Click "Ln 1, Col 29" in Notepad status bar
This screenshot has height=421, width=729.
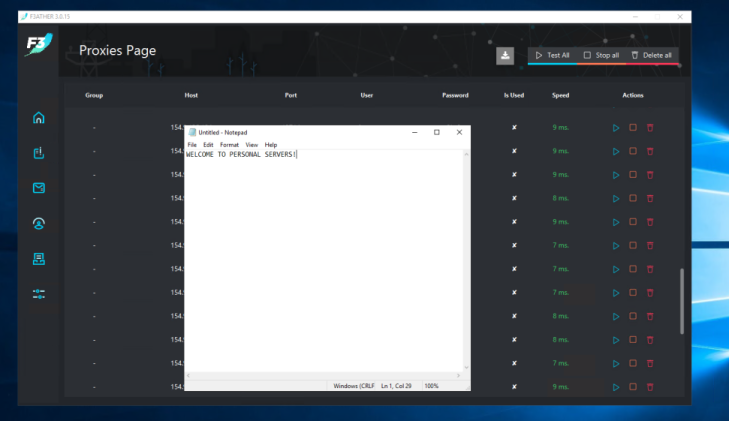click(x=396, y=386)
